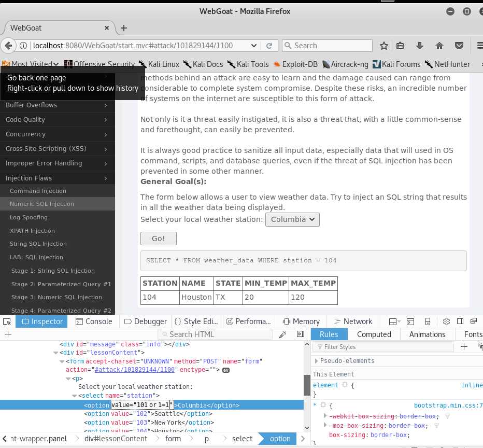483x448 pixels.
Task: Open the URL bar history dropdown arrow
Action: point(253,46)
